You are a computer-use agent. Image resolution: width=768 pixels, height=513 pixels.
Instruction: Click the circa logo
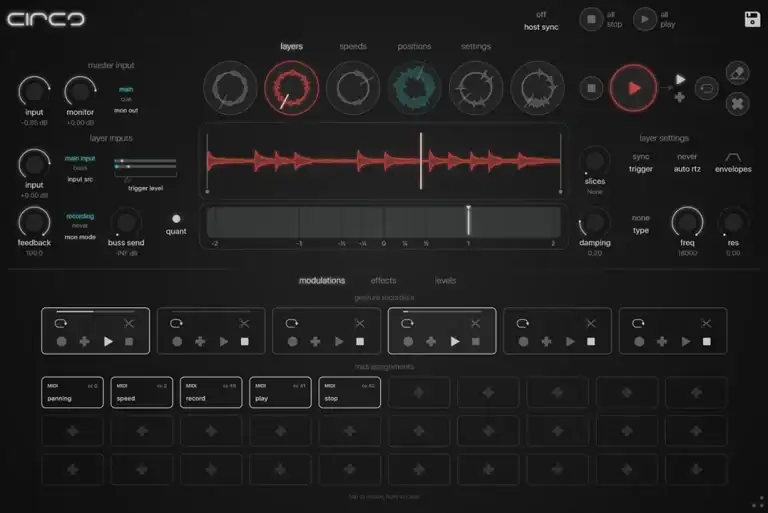(x=46, y=19)
